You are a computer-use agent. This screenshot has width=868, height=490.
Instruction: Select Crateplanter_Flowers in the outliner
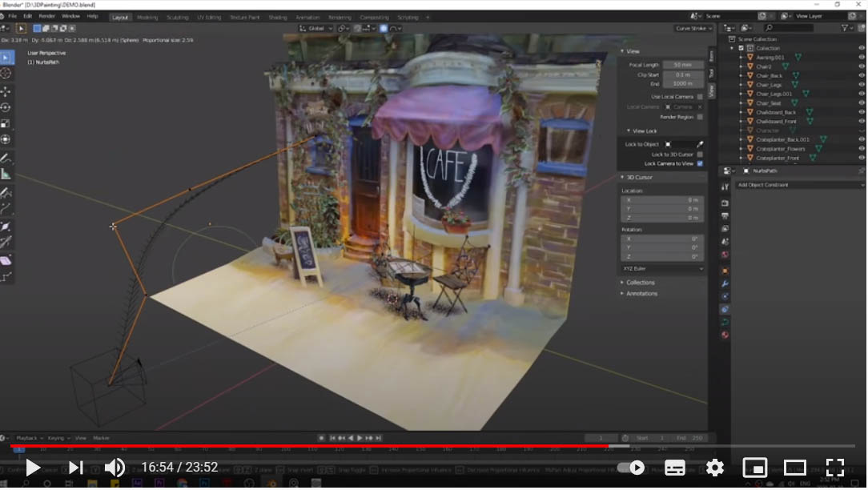click(x=781, y=148)
